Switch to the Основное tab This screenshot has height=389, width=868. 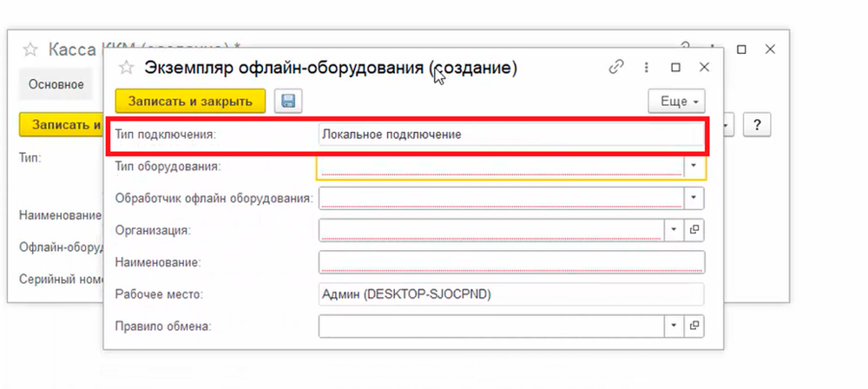(56, 84)
